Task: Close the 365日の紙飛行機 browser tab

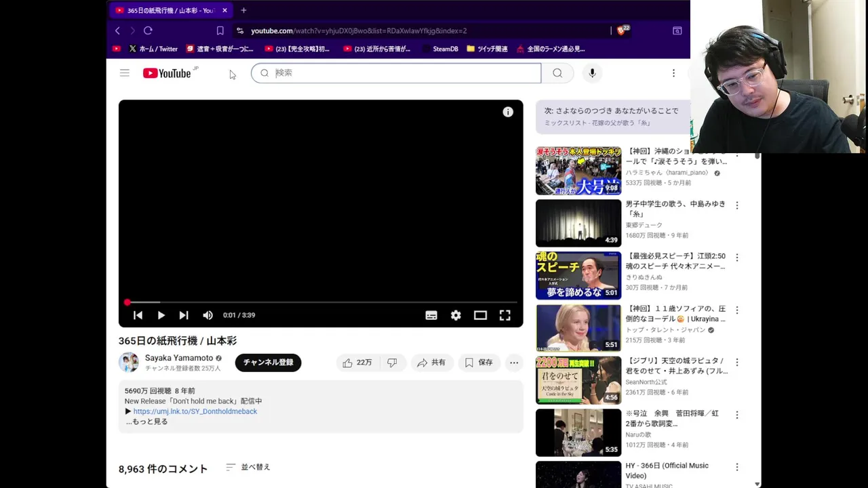Action: (224, 10)
